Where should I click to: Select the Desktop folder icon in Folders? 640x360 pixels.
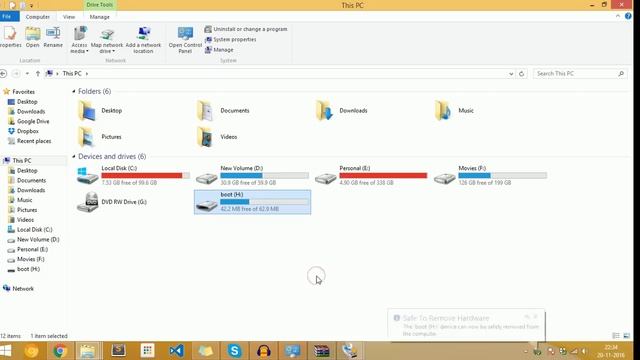pyautogui.click(x=87, y=111)
